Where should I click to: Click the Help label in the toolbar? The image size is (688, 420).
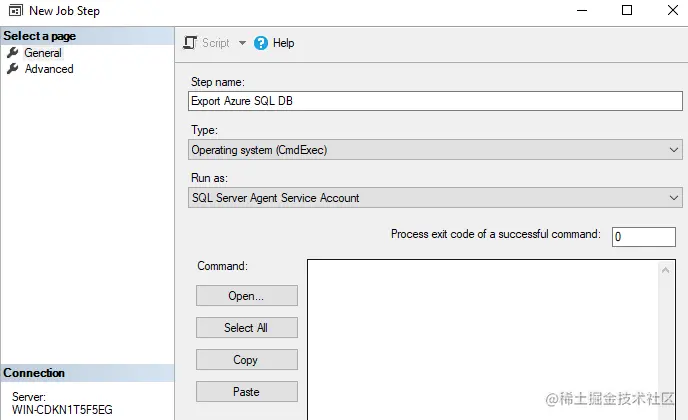pos(283,43)
